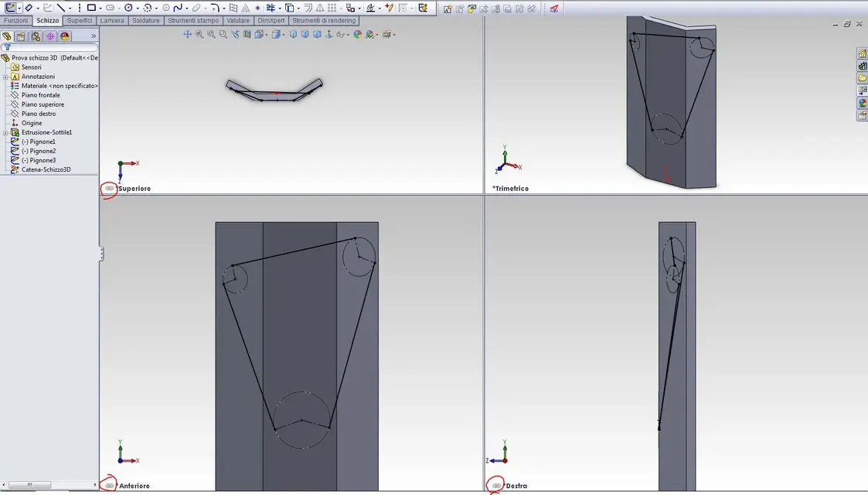Switch to the Funzioni tab
The image size is (868, 495).
point(15,20)
